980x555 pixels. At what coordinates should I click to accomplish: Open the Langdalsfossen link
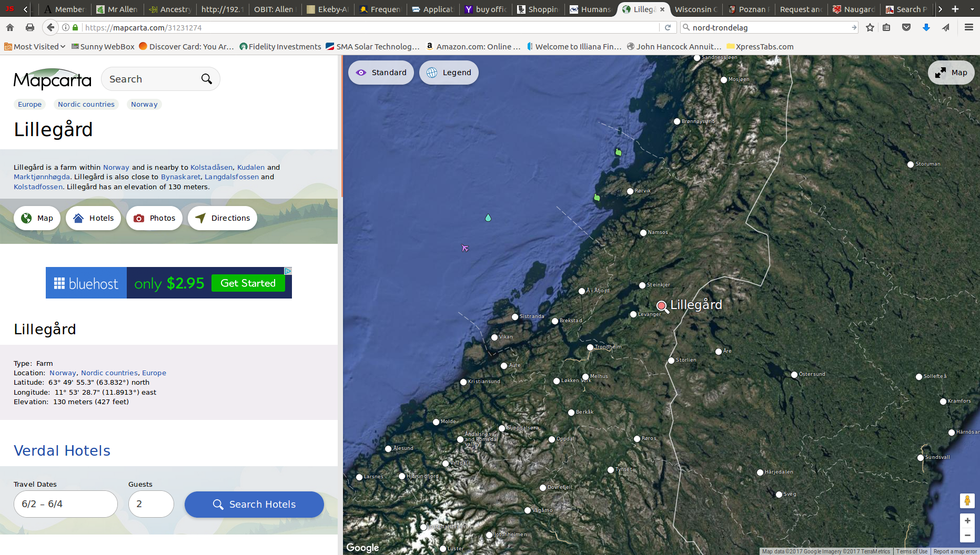point(231,177)
